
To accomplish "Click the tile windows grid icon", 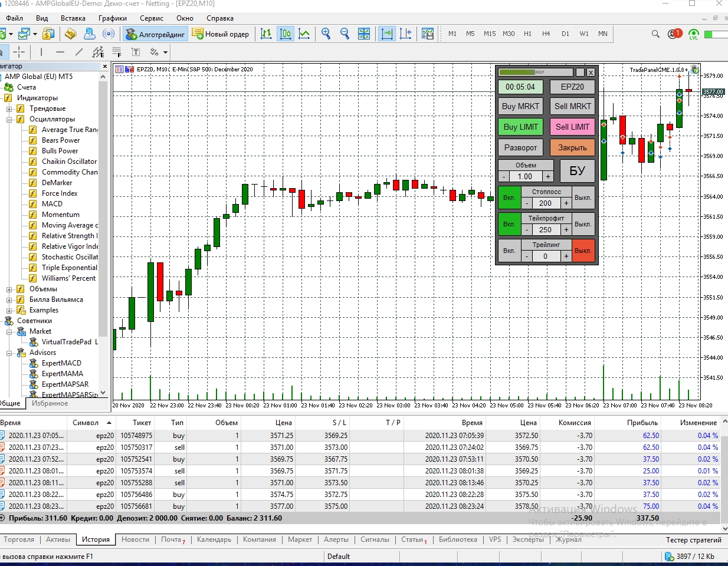I will click(x=364, y=34).
